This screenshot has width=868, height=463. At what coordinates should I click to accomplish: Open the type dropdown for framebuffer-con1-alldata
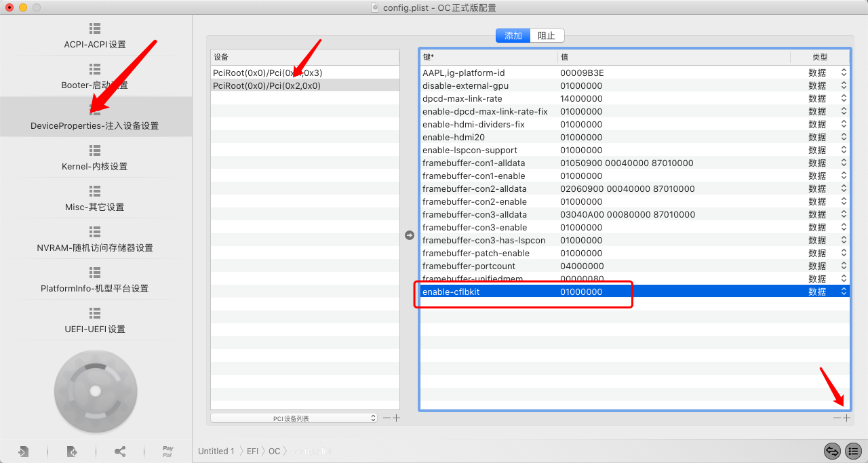(x=844, y=163)
